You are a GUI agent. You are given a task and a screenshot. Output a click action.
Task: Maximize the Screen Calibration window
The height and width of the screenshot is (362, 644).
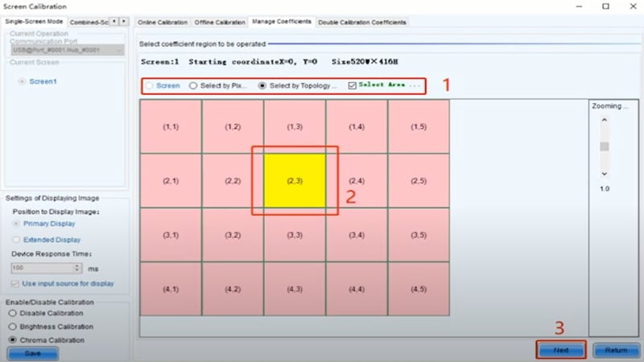pyautogui.click(x=606, y=6)
